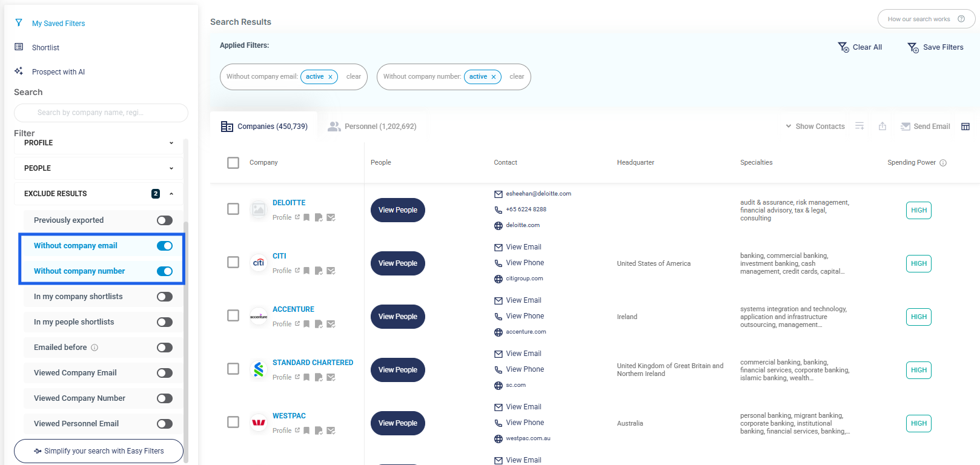Select the ACCENTURE row checkbox
Screen dimensions: 980x465
(233, 315)
